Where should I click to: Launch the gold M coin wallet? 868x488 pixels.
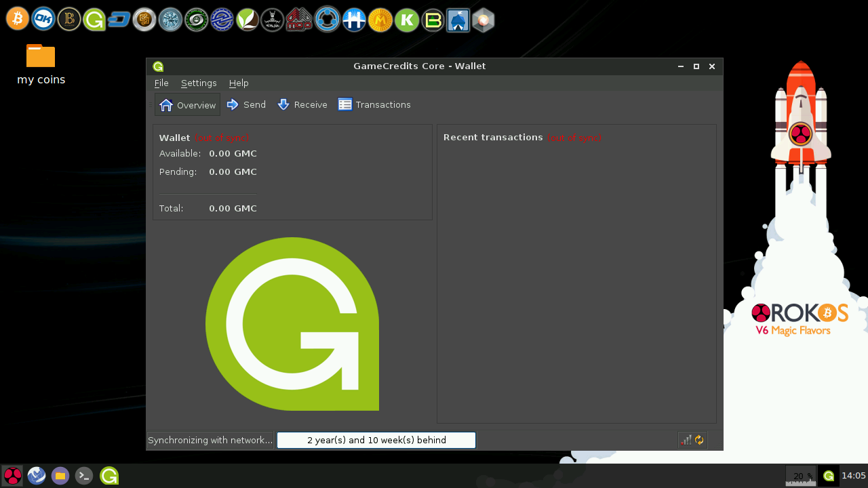click(380, 20)
